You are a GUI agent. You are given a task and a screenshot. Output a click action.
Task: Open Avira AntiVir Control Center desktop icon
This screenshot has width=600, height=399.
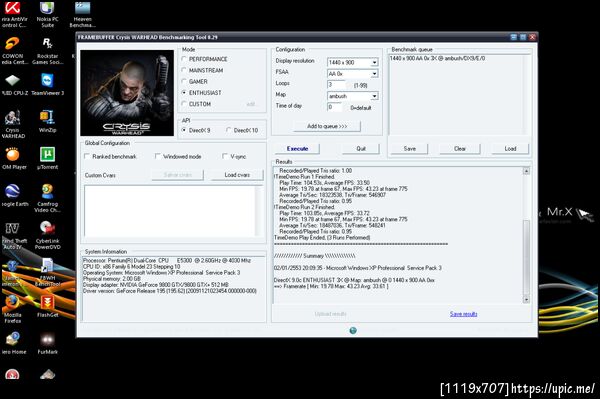tap(13, 15)
